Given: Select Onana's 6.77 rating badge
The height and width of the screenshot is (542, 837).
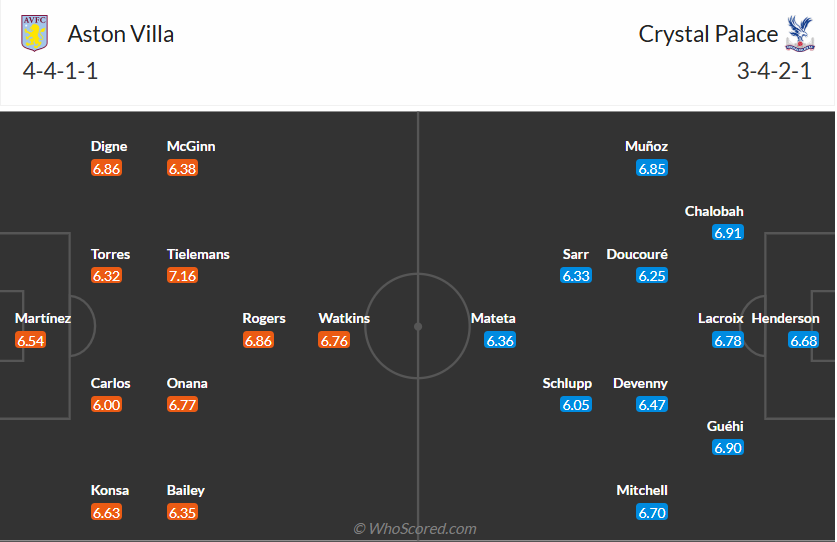Looking at the screenshot, I should pos(182,405).
